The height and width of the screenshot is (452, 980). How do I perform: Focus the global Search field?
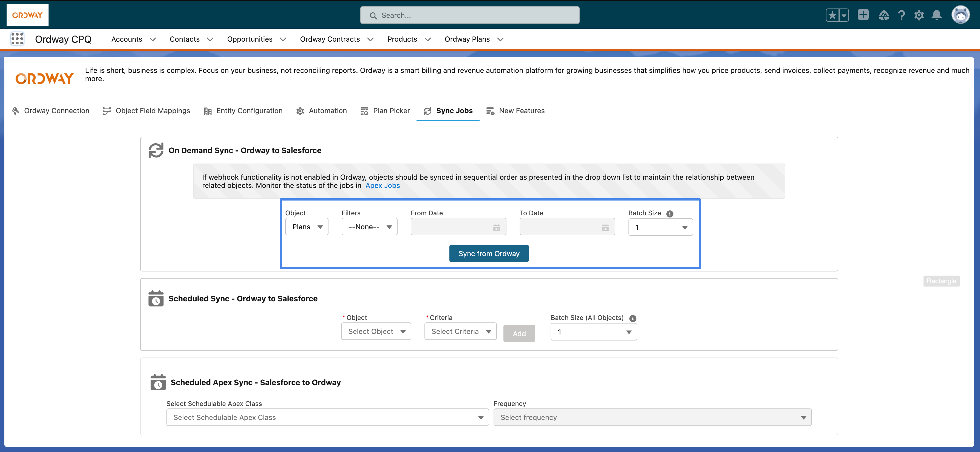470,15
